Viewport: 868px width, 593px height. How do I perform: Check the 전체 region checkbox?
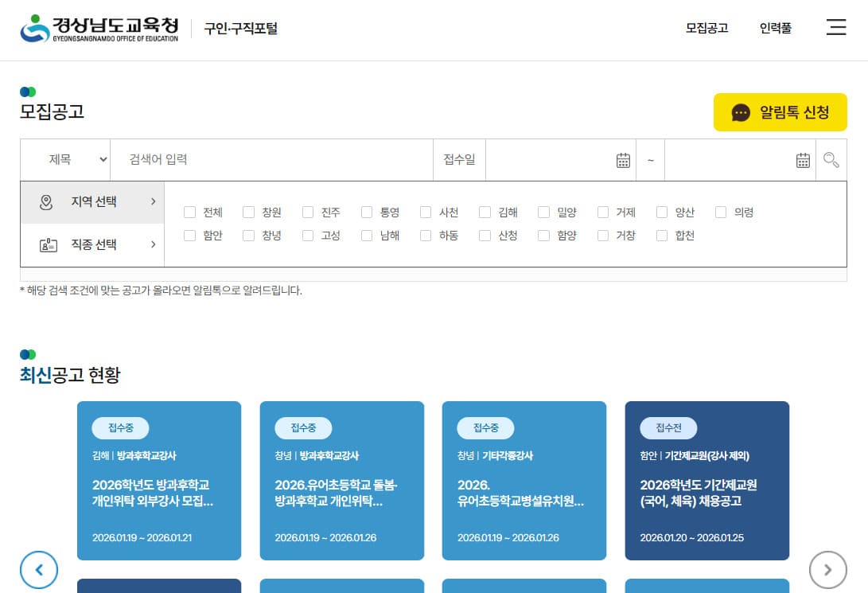[x=189, y=212]
